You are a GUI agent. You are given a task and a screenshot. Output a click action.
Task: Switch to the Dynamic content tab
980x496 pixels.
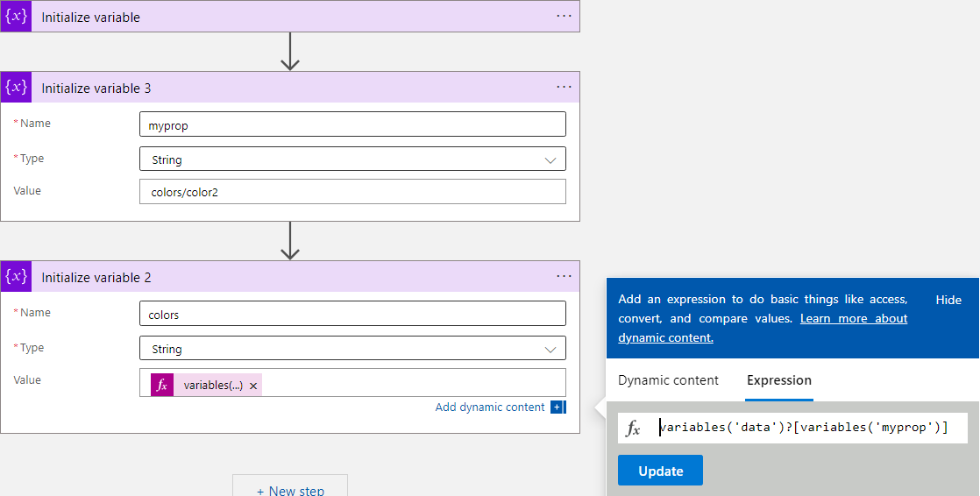(668, 380)
